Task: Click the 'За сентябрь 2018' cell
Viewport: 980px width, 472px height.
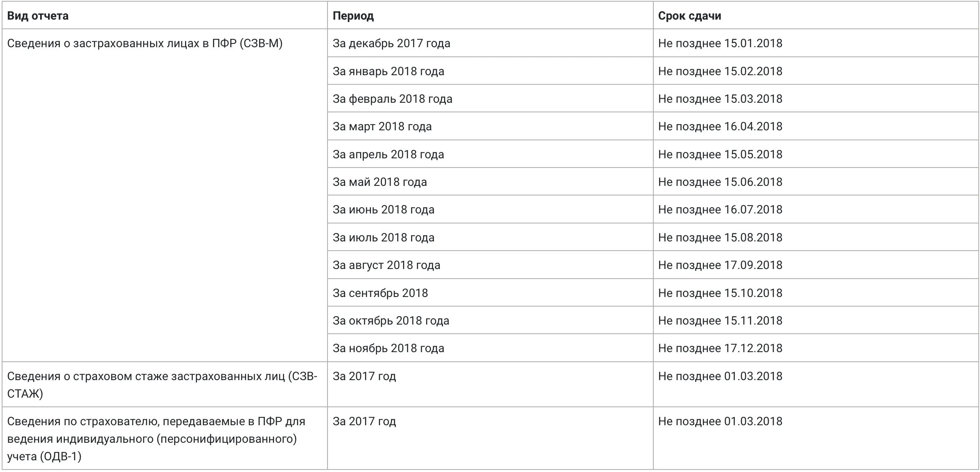Action: pyautogui.click(x=490, y=293)
